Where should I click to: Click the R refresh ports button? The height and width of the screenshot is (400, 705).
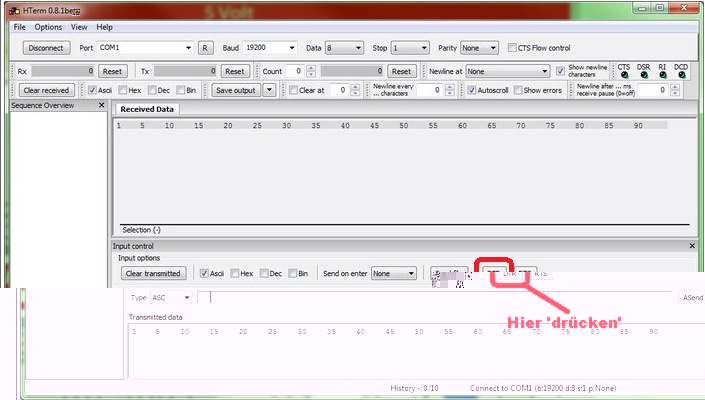click(205, 48)
